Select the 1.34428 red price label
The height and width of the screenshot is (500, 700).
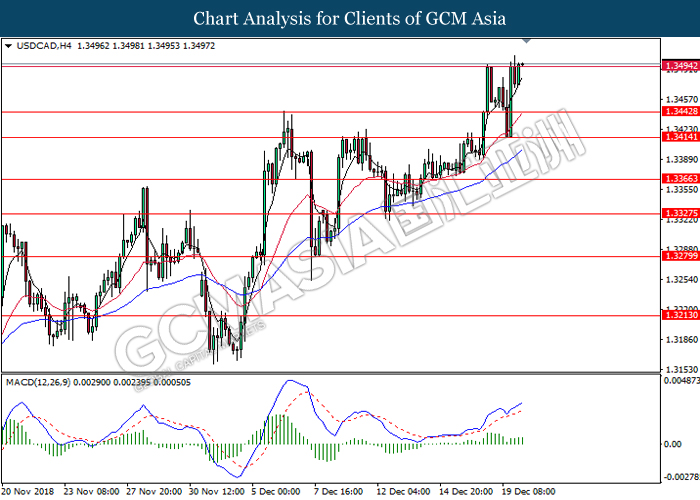tap(681, 112)
